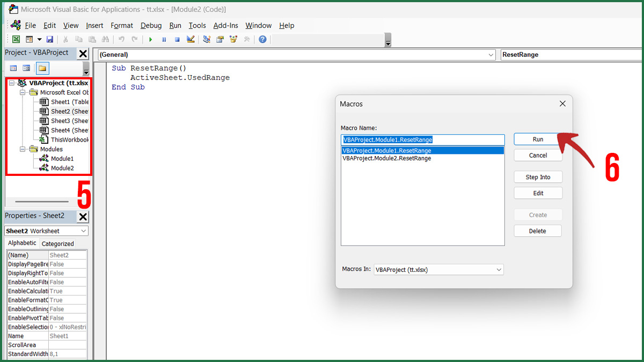Click the Paste toolbar icon
The width and height of the screenshot is (644, 362).
tap(92, 39)
